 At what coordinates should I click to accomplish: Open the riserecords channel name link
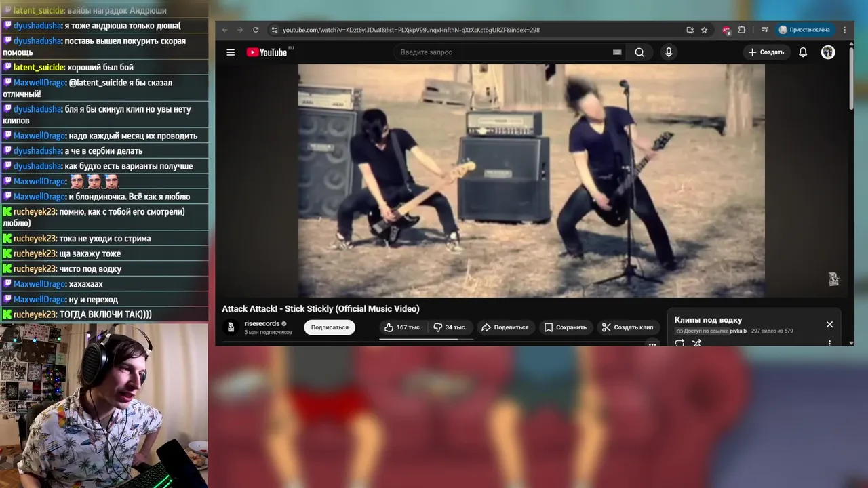262,323
